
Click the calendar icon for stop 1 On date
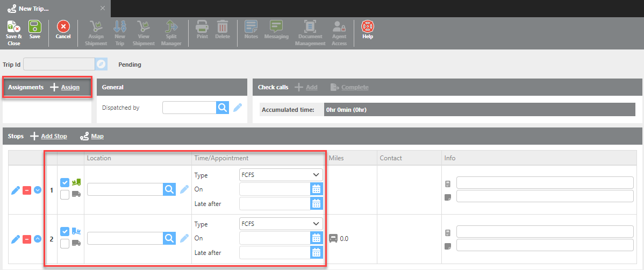tap(317, 189)
